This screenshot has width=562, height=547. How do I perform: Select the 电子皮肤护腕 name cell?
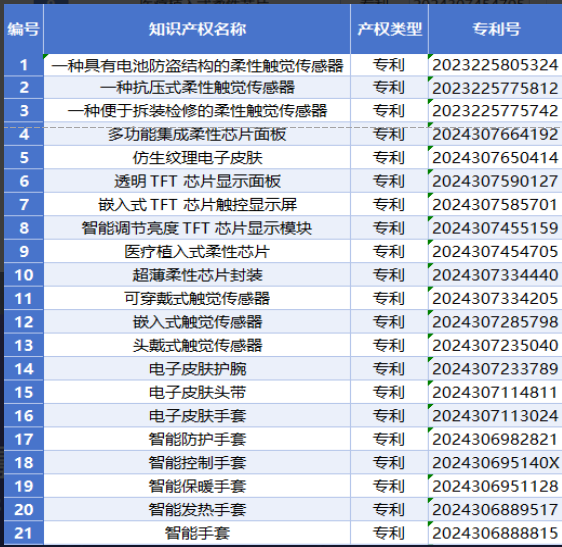point(197,369)
